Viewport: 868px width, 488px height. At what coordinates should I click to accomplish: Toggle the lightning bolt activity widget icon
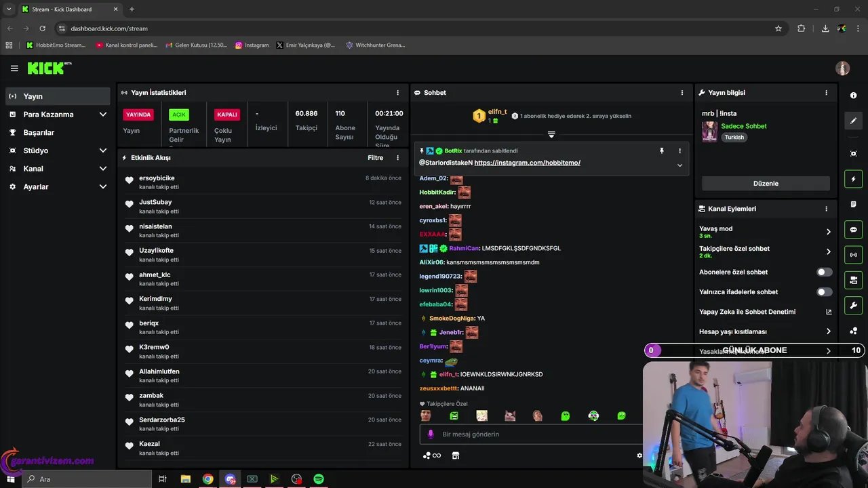click(853, 179)
